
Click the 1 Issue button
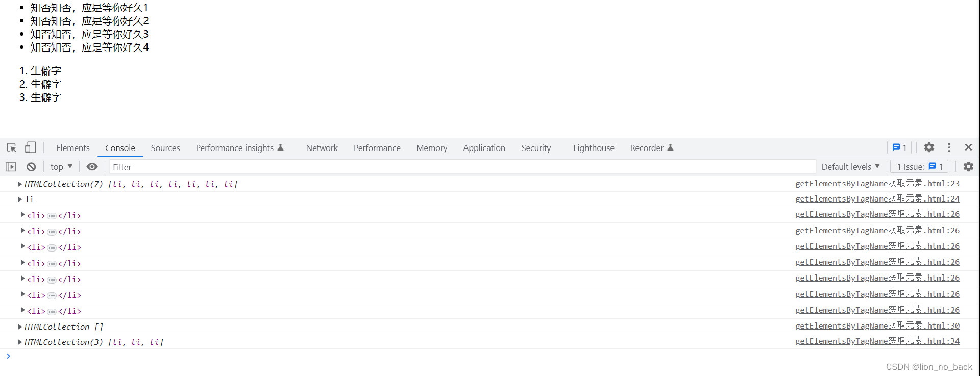coord(919,167)
